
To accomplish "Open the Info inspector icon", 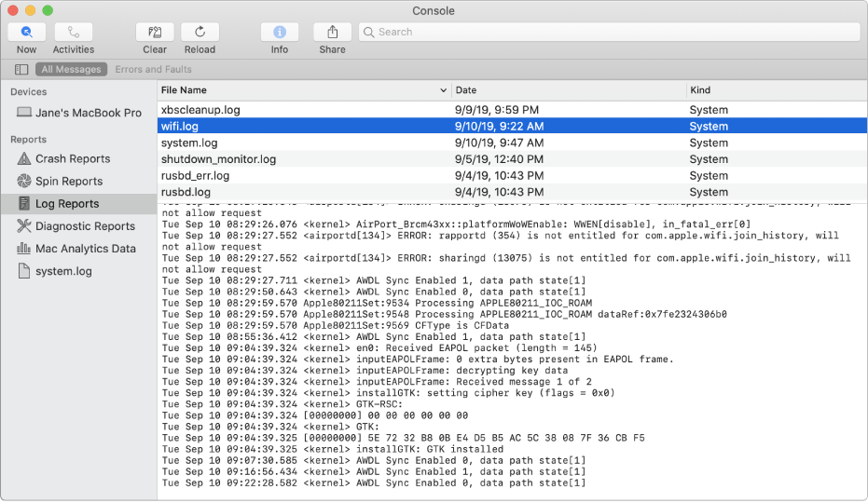I will point(280,33).
